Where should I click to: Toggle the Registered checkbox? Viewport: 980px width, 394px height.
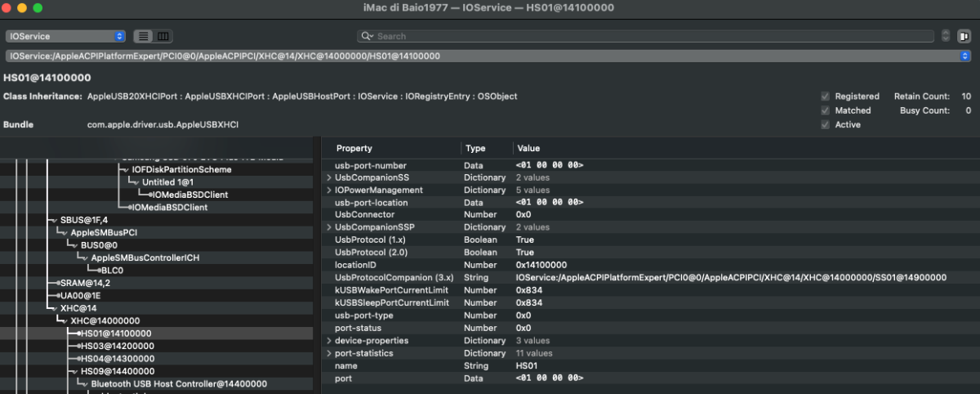tap(825, 96)
